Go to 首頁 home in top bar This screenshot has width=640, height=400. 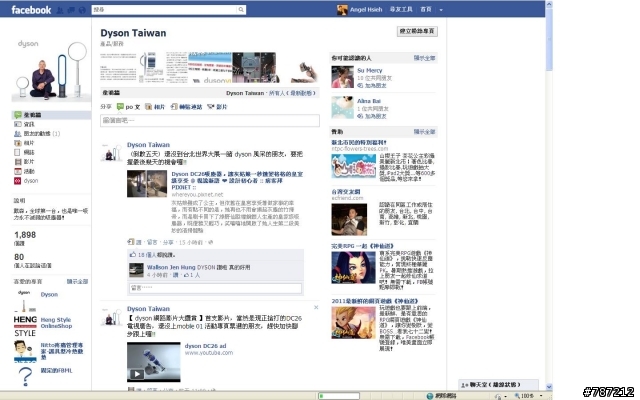(x=426, y=9)
